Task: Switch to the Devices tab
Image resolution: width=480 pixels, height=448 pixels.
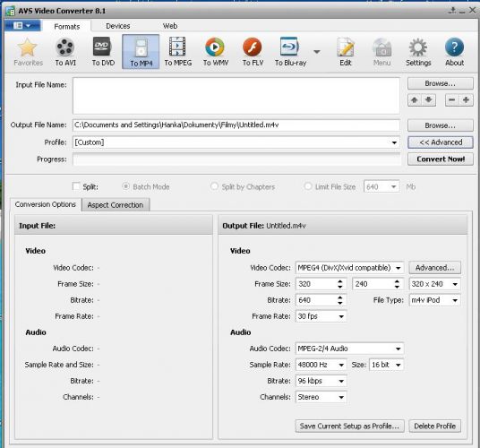Action: [x=118, y=26]
